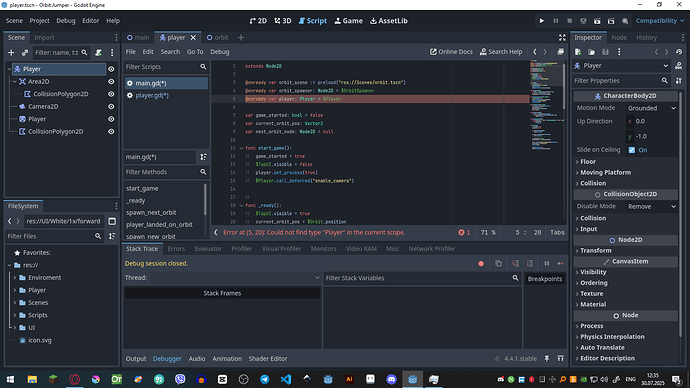This screenshot has height=388, width=690.
Task: Toggle filesystem split mode icon
Action: click(x=112, y=221)
